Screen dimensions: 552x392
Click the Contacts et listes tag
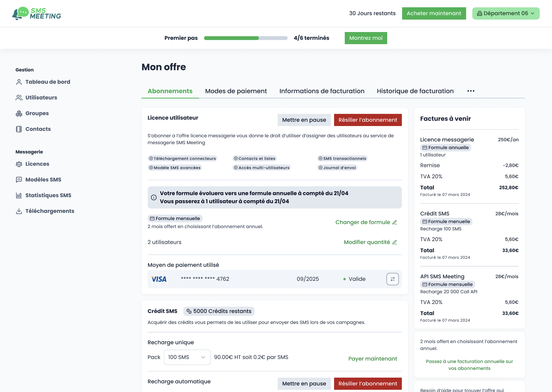click(x=255, y=159)
